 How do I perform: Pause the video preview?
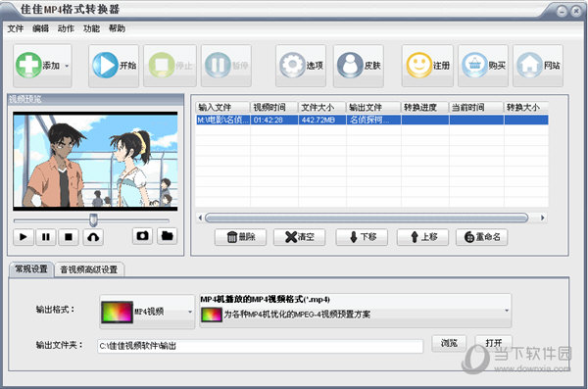coord(46,237)
